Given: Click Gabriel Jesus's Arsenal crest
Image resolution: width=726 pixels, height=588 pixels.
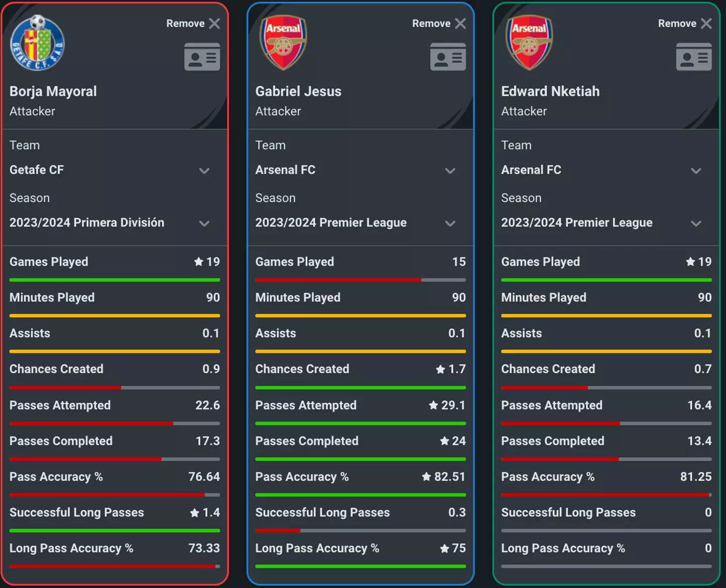Looking at the screenshot, I should [283, 43].
